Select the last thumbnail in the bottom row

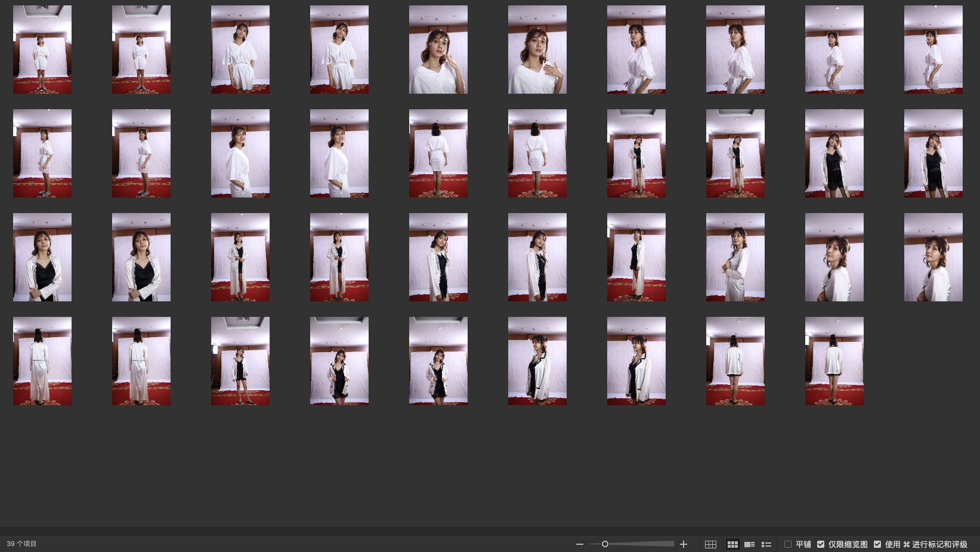834,361
